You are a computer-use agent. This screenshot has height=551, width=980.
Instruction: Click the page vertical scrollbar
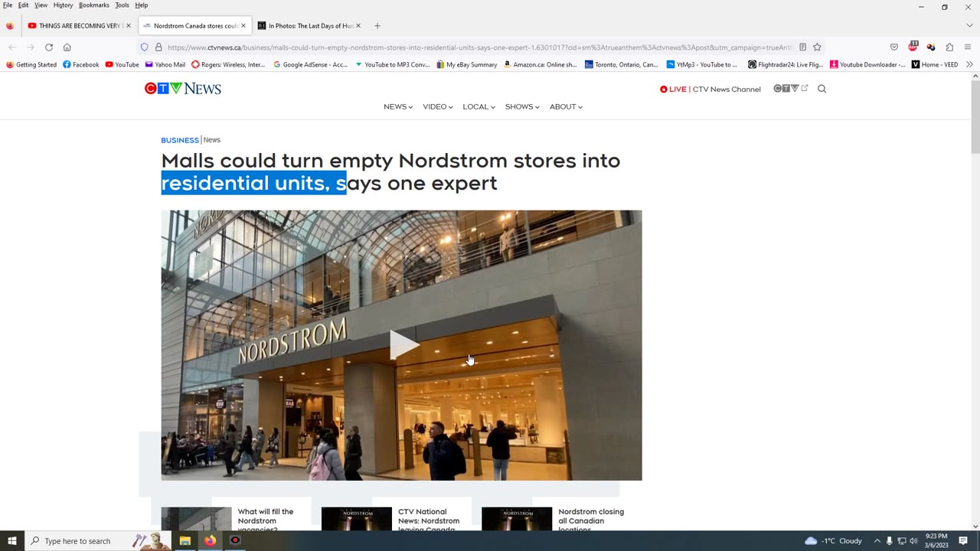(975, 115)
